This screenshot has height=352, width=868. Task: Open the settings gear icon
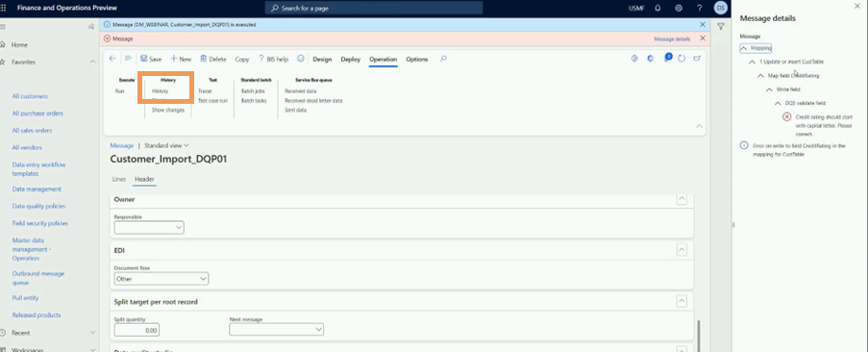pos(679,8)
